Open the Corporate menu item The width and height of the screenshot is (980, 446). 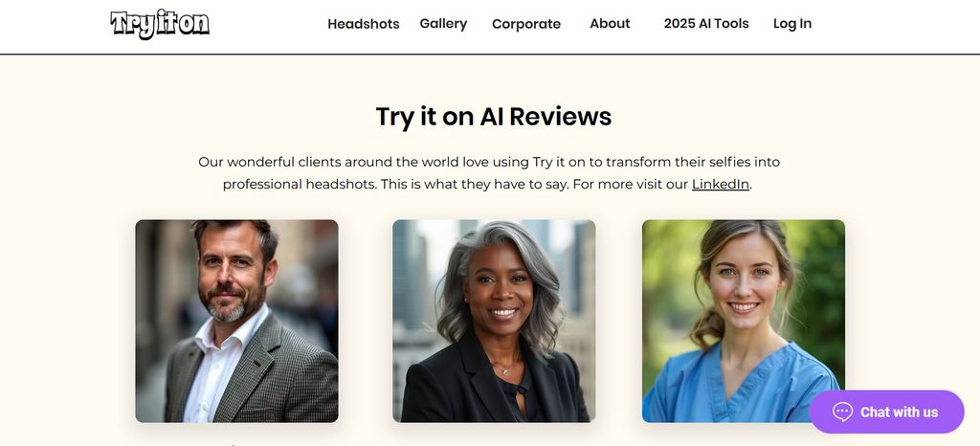click(x=526, y=24)
